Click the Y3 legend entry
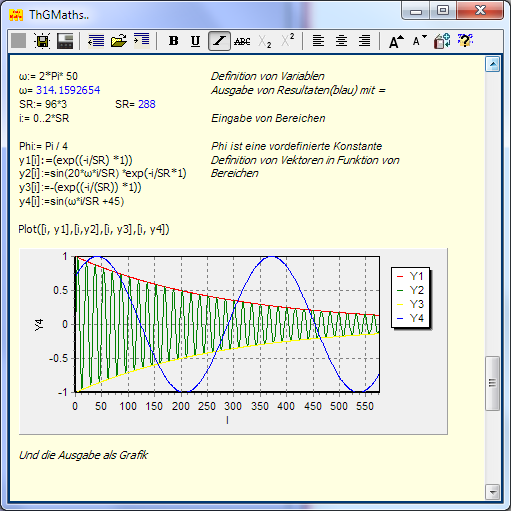The image size is (511, 511). pyautogui.click(x=410, y=304)
